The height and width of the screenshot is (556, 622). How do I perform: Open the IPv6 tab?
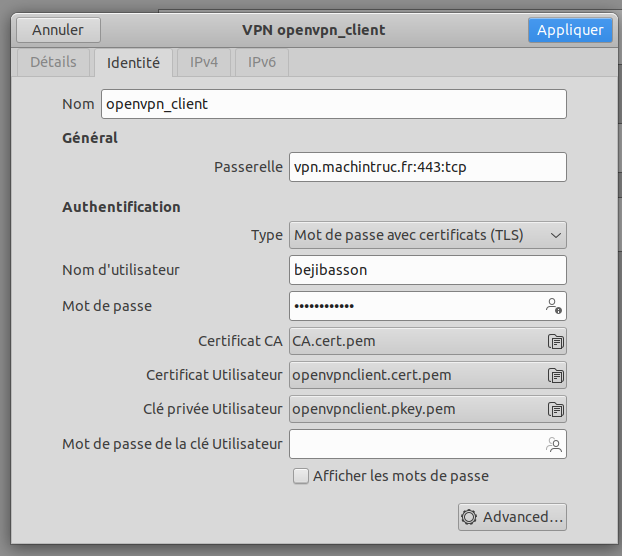click(262, 62)
